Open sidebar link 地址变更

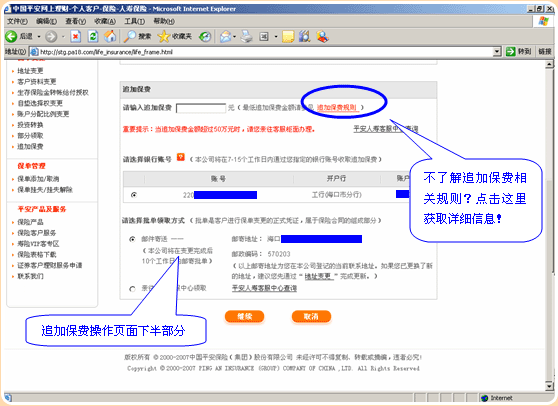(30, 71)
